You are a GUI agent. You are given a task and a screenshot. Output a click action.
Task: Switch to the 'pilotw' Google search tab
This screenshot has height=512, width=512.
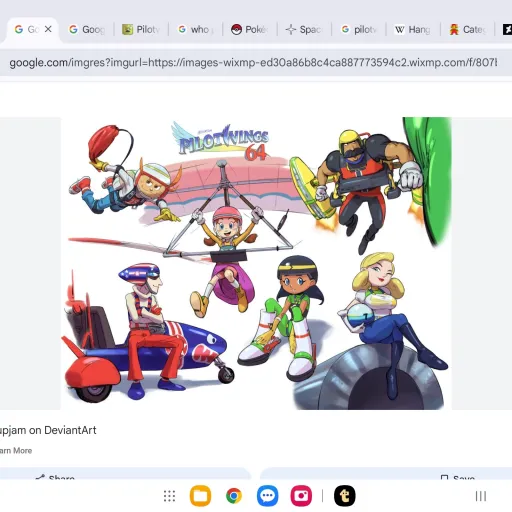pos(358,30)
